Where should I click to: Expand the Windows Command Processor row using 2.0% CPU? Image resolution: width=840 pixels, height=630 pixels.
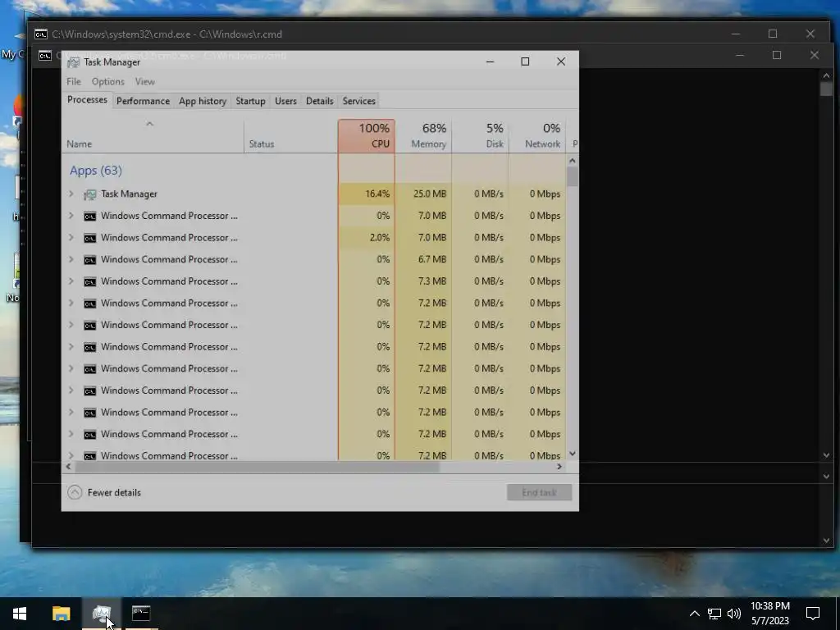point(71,237)
